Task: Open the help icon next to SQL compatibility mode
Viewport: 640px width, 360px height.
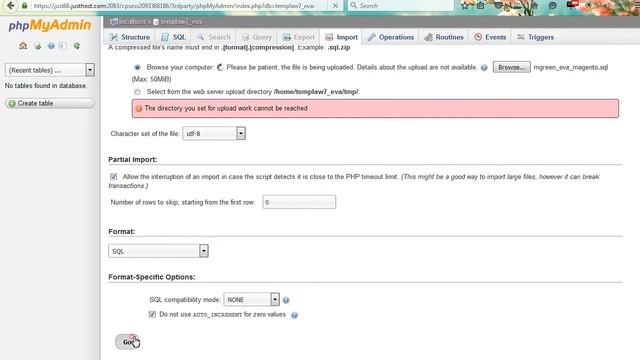Action: tap(286, 300)
